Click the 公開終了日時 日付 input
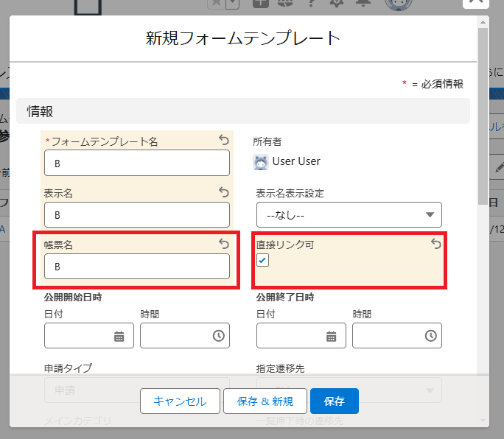Image resolution: width=504 pixels, height=439 pixels. (301, 336)
